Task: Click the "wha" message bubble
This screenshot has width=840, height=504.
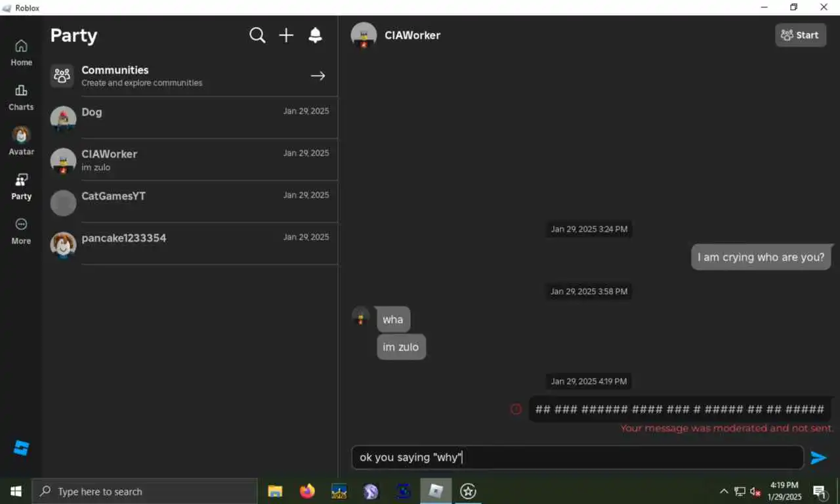Action: (x=393, y=320)
